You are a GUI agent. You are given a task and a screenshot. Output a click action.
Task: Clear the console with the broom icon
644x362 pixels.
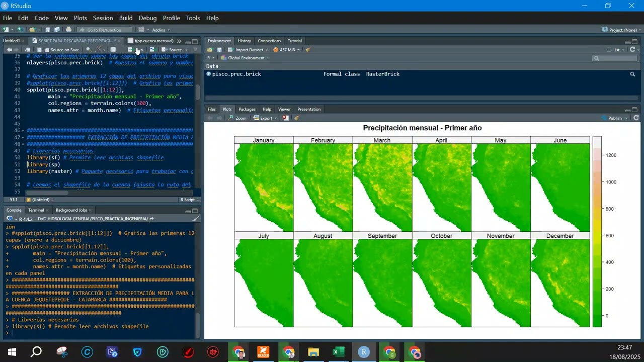[196, 219]
